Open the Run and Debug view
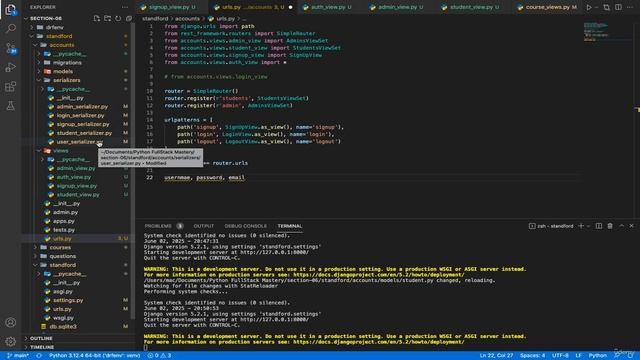640x360 pixels. pos(11,67)
